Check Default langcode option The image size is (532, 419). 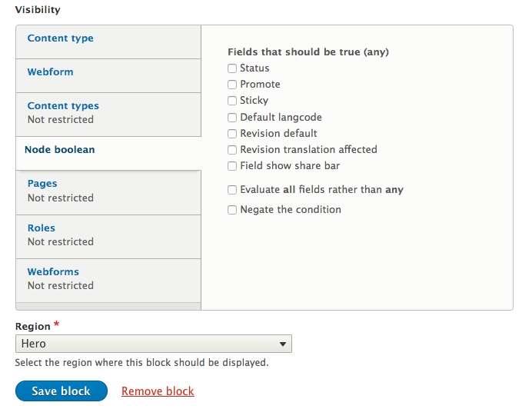[x=232, y=118]
